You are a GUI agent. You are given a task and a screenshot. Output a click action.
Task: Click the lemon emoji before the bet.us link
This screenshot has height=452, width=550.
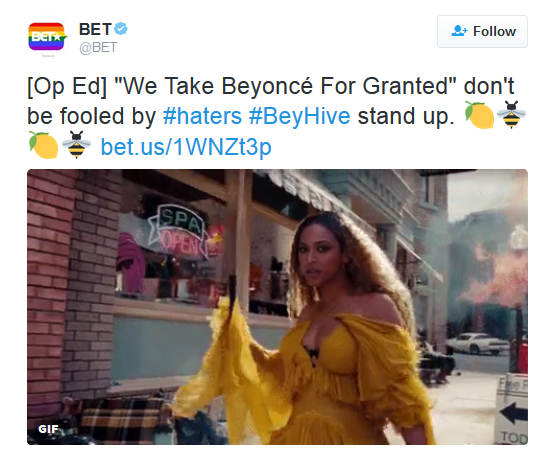point(43,145)
